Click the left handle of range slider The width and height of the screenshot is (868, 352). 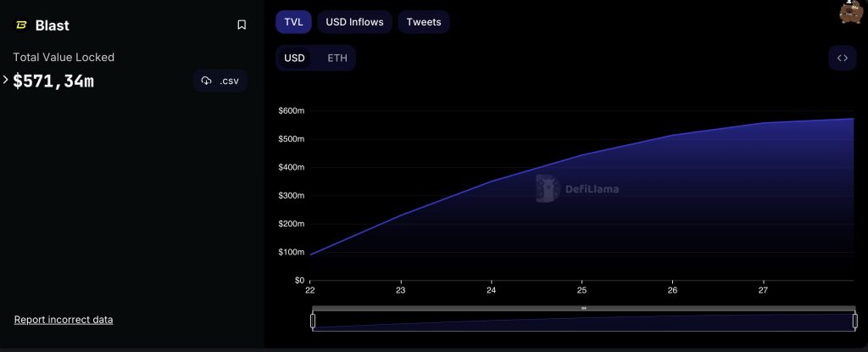(313, 321)
